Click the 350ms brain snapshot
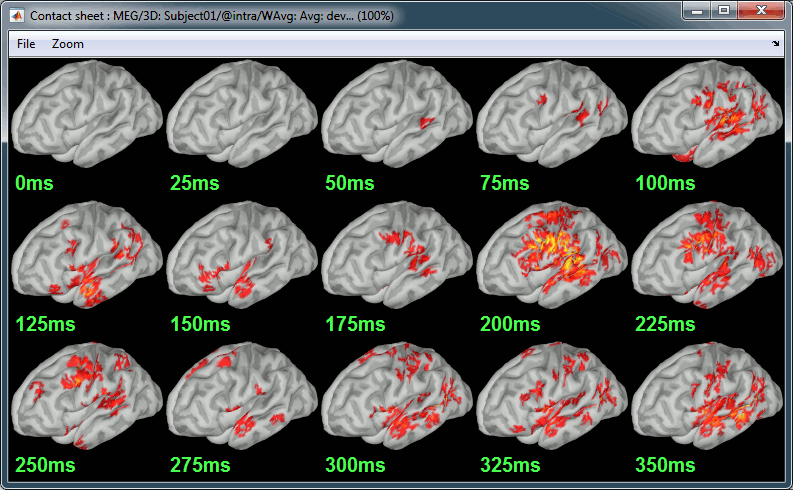 pos(706,398)
